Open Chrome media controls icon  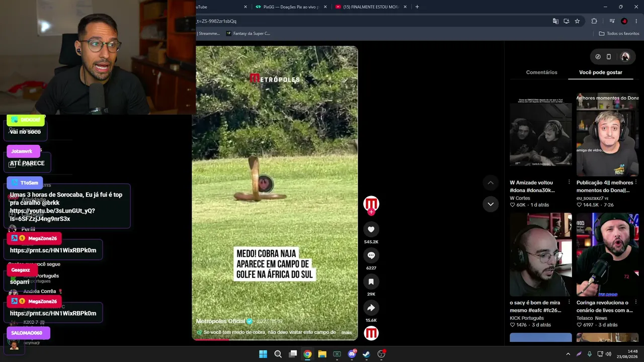point(612,21)
